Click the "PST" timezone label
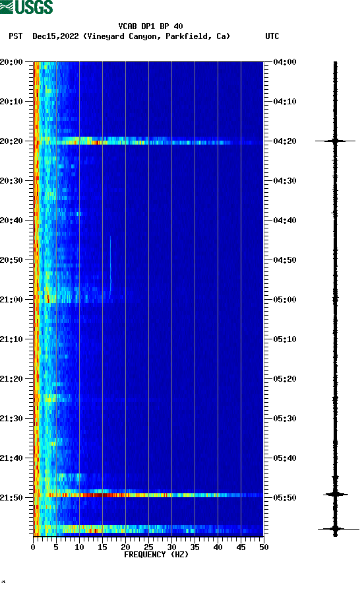The image size is (364, 589). pyautogui.click(x=16, y=36)
